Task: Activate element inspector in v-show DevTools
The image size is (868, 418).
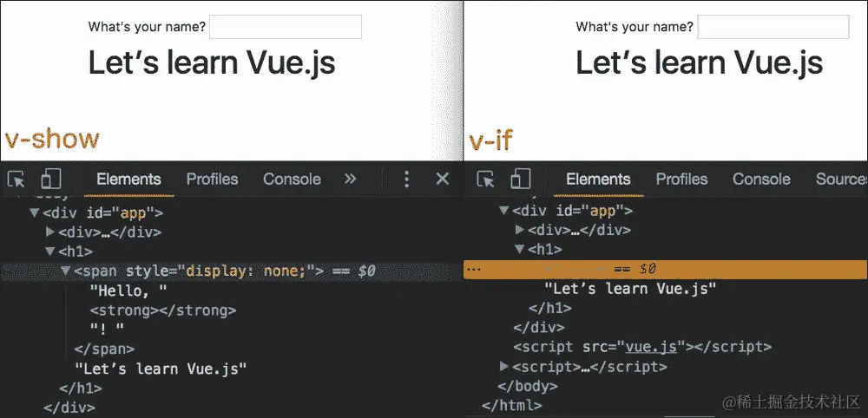Action: pyautogui.click(x=16, y=180)
